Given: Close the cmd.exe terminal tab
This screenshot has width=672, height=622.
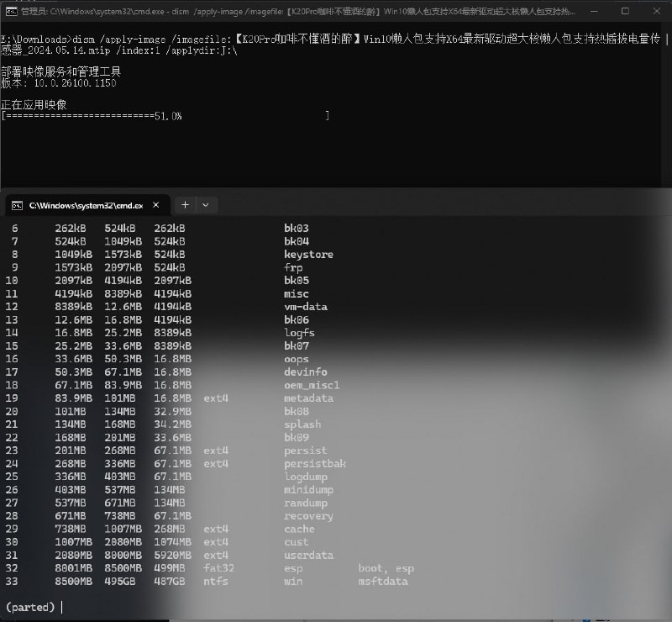Looking at the screenshot, I should pyautogui.click(x=156, y=205).
